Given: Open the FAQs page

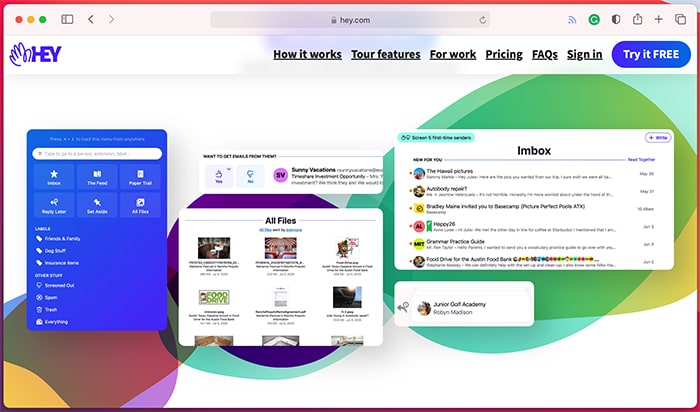Looking at the screenshot, I should click(x=545, y=54).
